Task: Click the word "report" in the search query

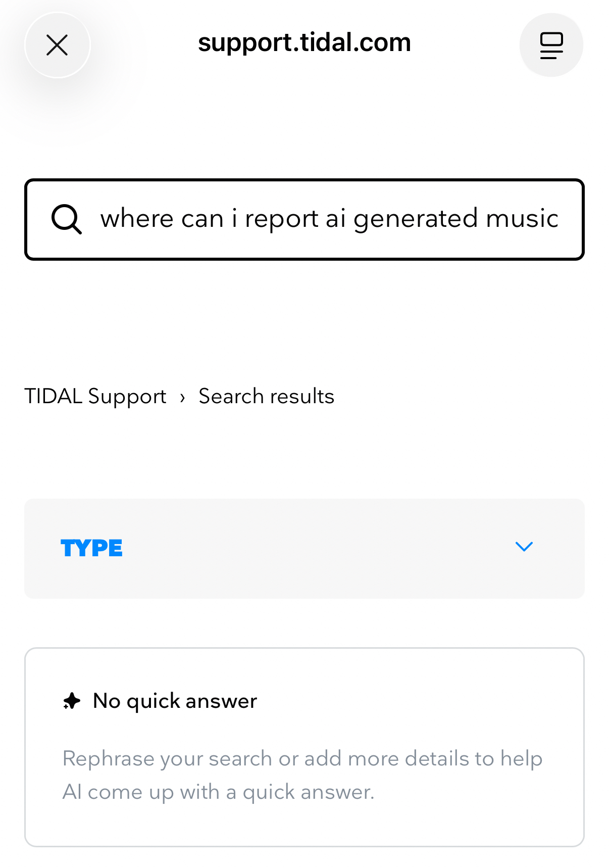Action: point(282,219)
